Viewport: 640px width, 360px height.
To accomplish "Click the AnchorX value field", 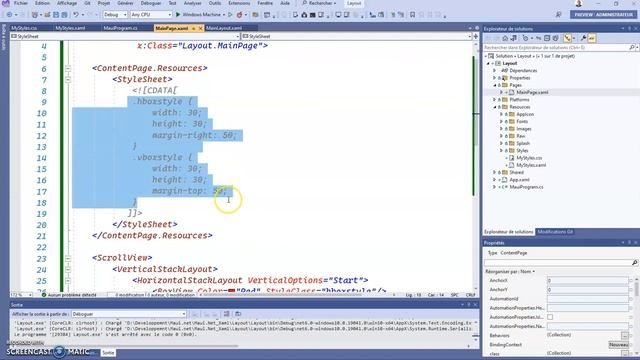I will (587, 280).
